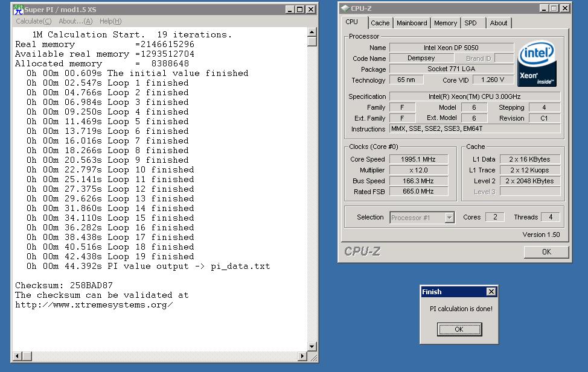Click the Stepping value '4'
The width and height of the screenshot is (588, 372).
click(545, 107)
